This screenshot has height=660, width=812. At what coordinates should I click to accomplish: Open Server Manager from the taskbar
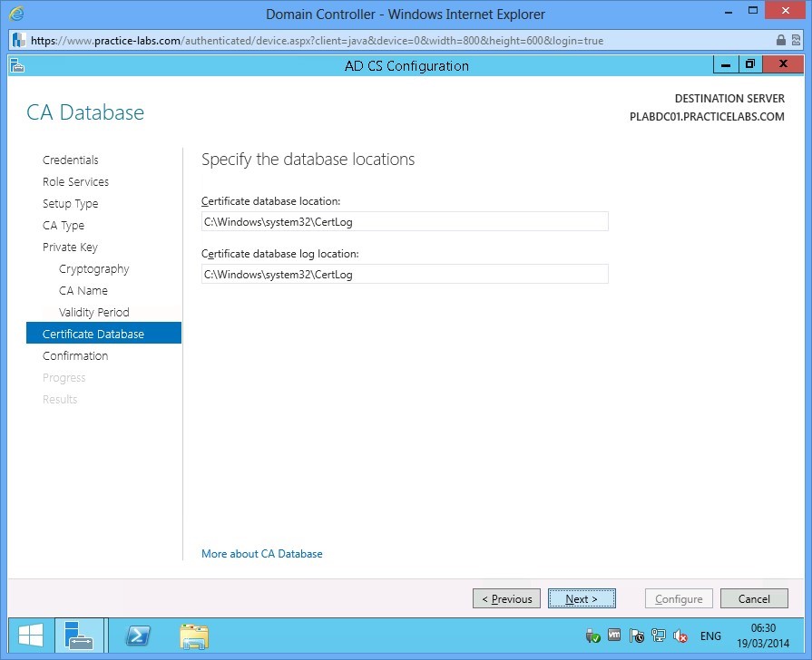click(80, 636)
